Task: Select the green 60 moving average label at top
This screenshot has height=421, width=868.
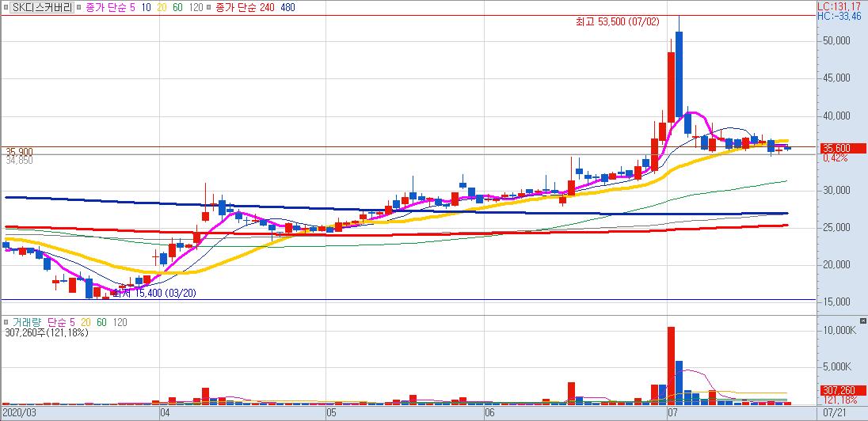Action: [x=178, y=8]
